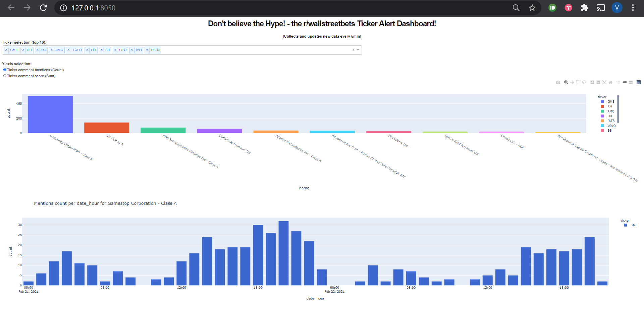Screen dimensions: 644x323
Task: Remove the IPO ticker tag
Action: (x=132, y=50)
